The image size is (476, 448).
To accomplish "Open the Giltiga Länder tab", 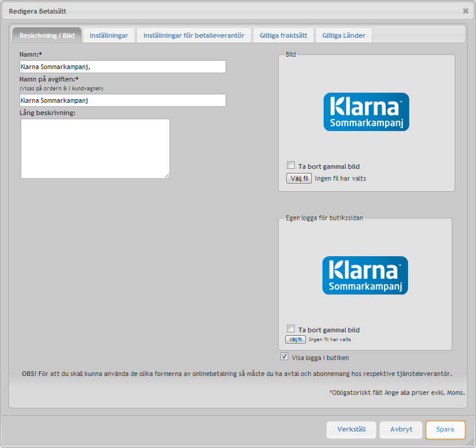I will [x=344, y=35].
